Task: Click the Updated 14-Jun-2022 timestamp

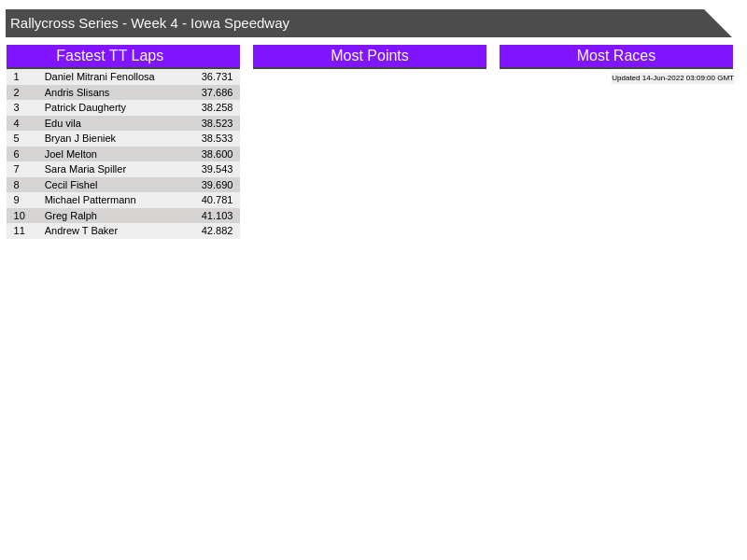Action: pos(672,78)
